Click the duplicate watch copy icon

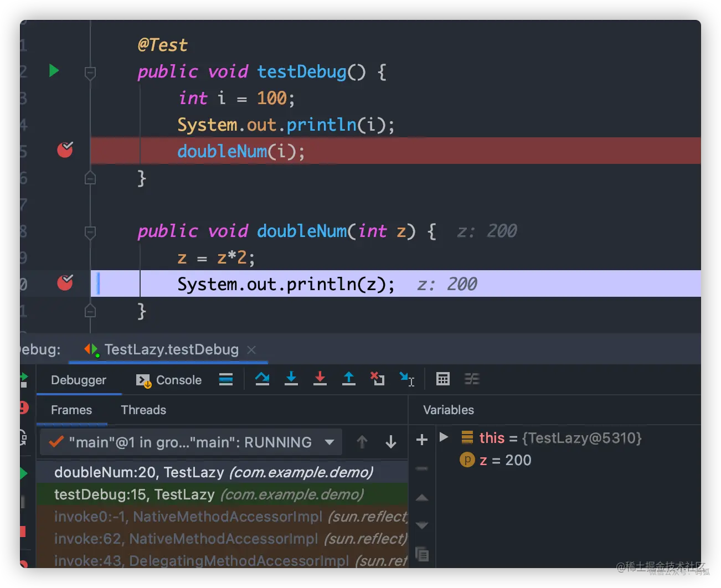[422, 554]
